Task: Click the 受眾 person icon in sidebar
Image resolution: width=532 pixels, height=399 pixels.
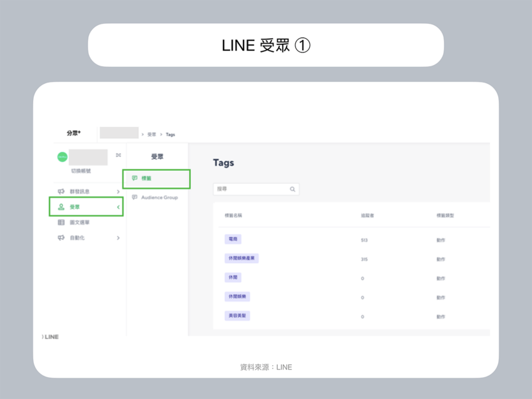Action: click(x=61, y=207)
